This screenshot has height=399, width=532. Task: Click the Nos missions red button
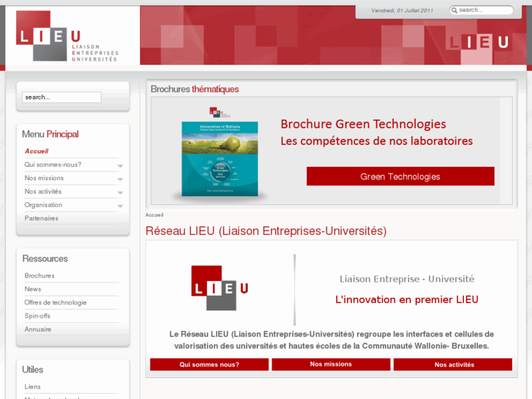click(331, 365)
